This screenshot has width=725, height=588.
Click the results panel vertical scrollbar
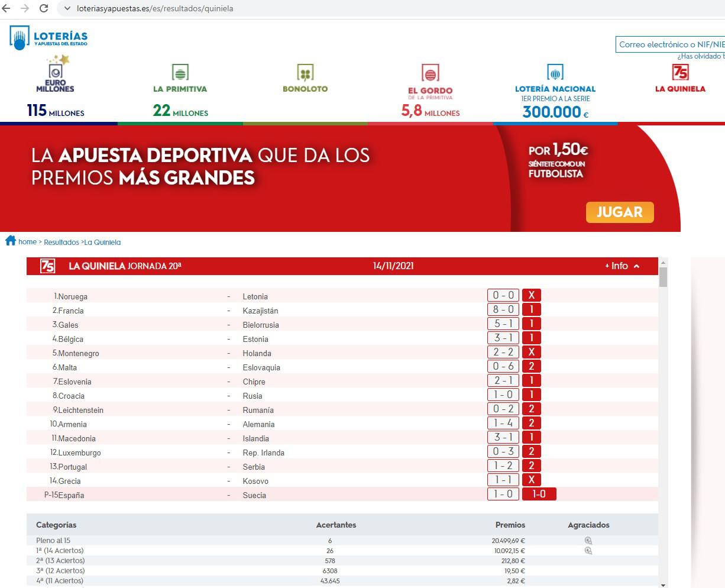(662, 414)
